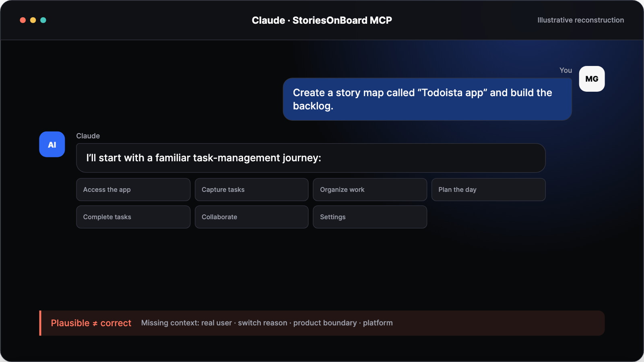This screenshot has width=644, height=362.
Task: Click the "Claude" sender name label
Action: tap(88, 136)
